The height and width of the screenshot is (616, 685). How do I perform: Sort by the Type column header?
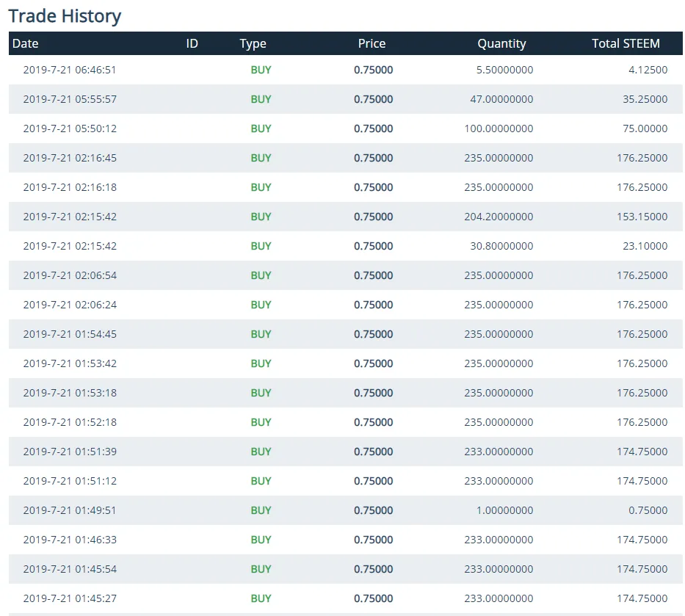(x=253, y=43)
